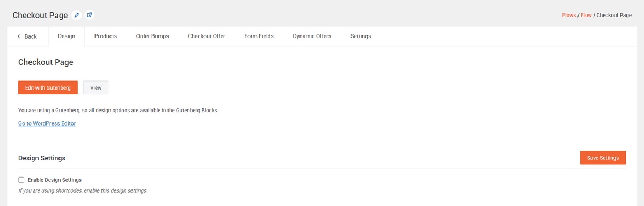Image resolution: width=644 pixels, height=206 pixels.
Task: Open the Order Bumps tab
Action: [152, 36]
